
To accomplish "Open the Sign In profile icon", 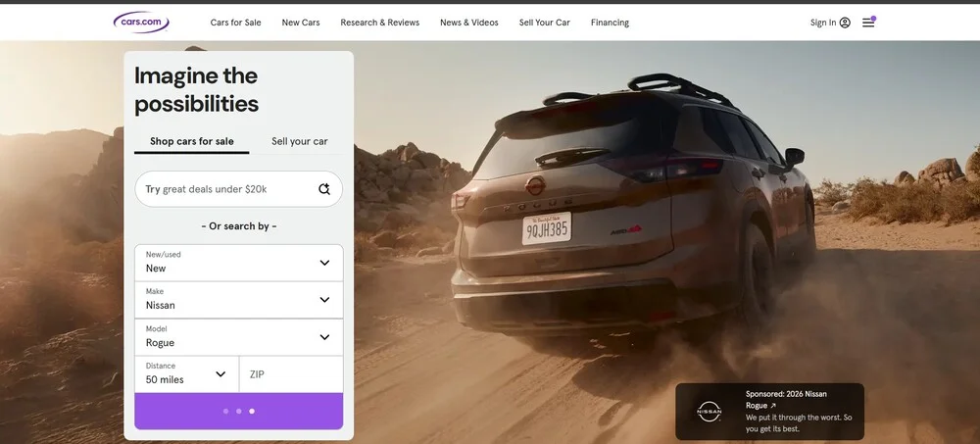I will coord(845,23).
